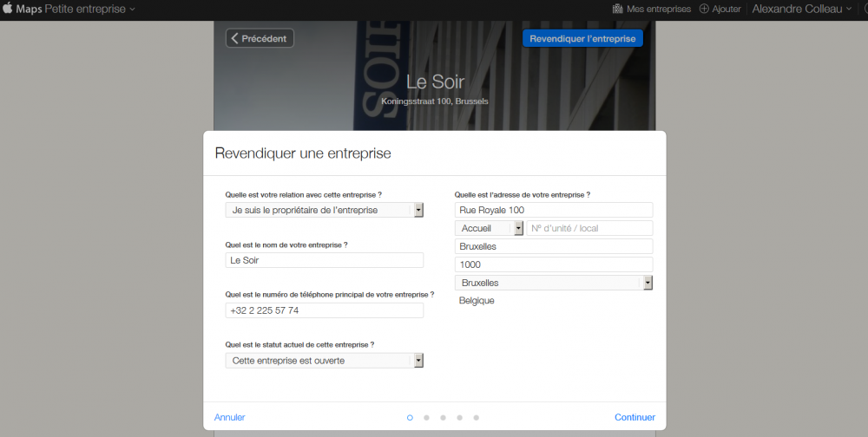
Task: Select the fifth step indicator dot
Action: [476, 418]
